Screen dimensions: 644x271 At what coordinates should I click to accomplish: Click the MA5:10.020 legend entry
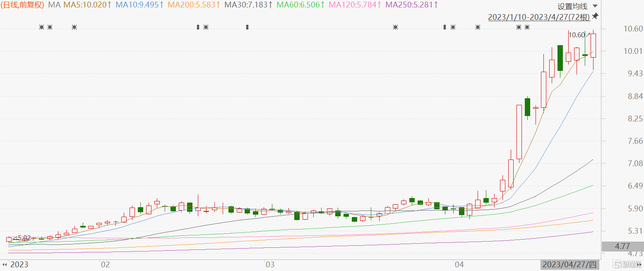(x=87, y=5)
